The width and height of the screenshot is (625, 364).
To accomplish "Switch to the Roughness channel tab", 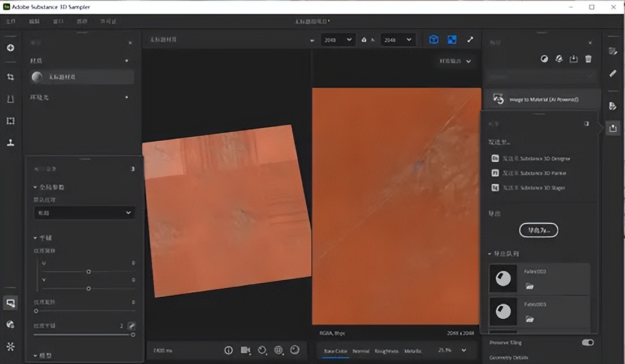I will (x=387, y=352).
